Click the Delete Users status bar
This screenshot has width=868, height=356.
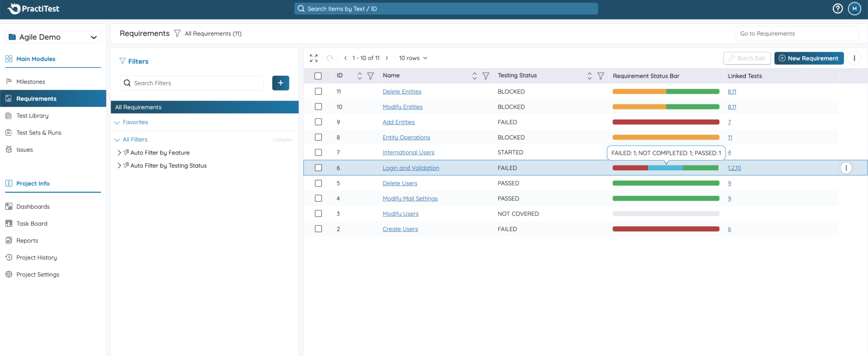tap(665, 183)
